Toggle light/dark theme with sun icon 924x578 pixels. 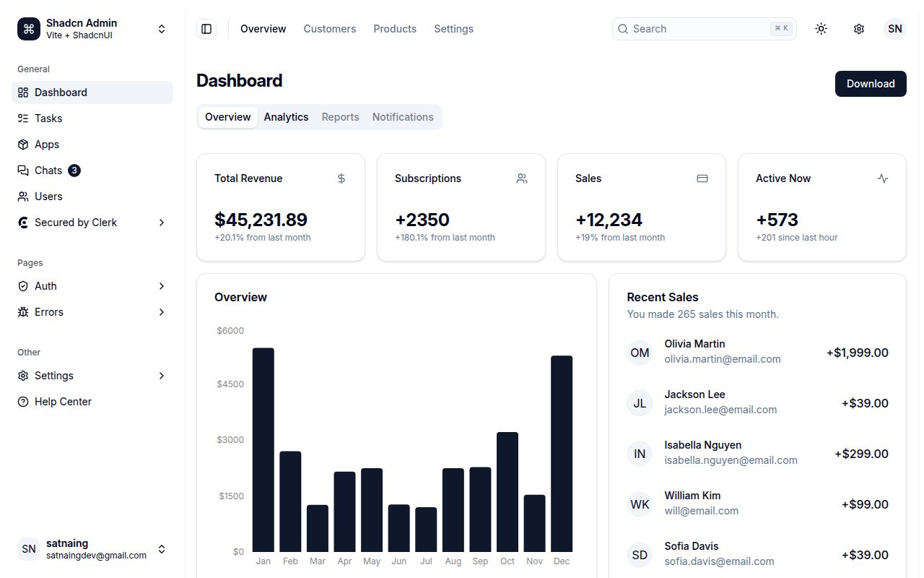tap(821, 29)
